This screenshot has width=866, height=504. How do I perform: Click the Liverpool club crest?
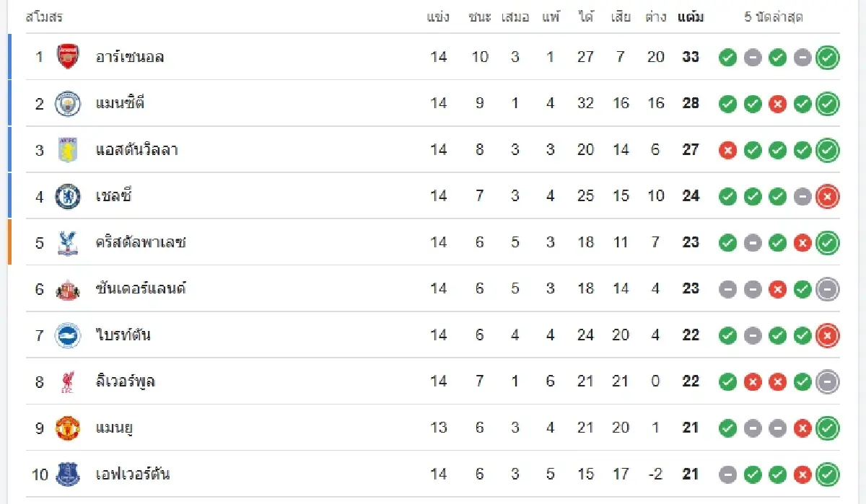tap(68, 381)
